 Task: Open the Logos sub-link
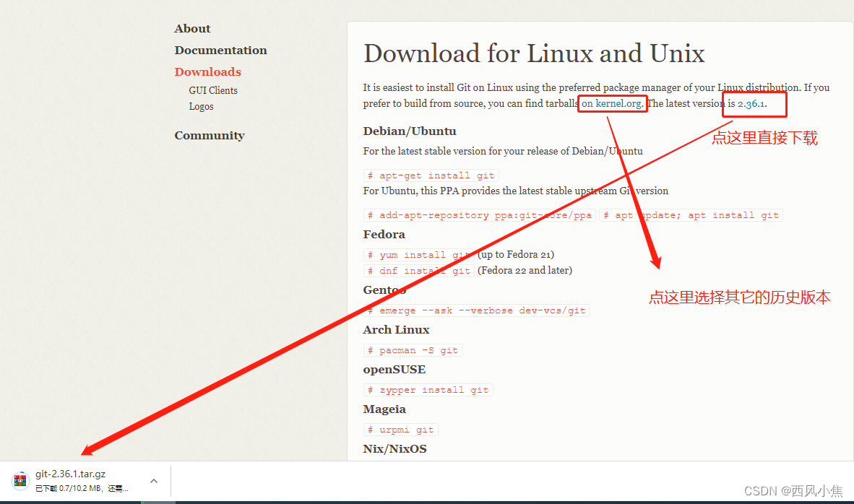201,106
